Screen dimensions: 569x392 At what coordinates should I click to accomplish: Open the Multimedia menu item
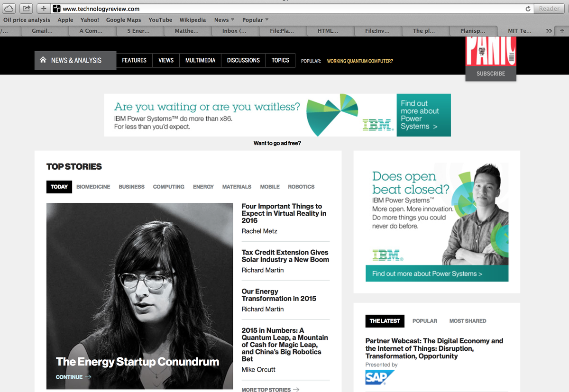pos(200,60)
